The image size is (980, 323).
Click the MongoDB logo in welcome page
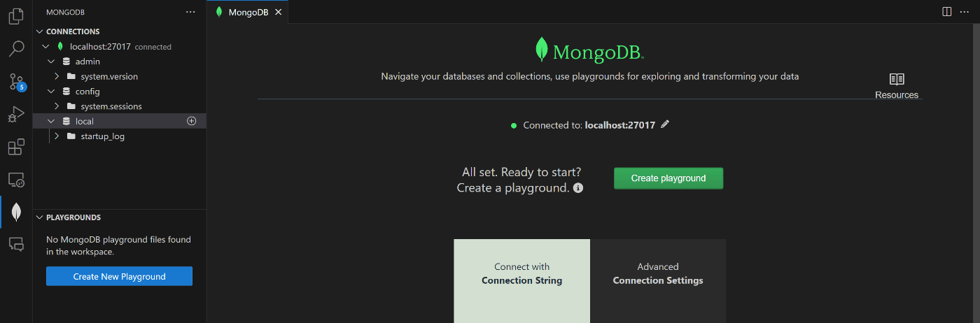point(589,51)
